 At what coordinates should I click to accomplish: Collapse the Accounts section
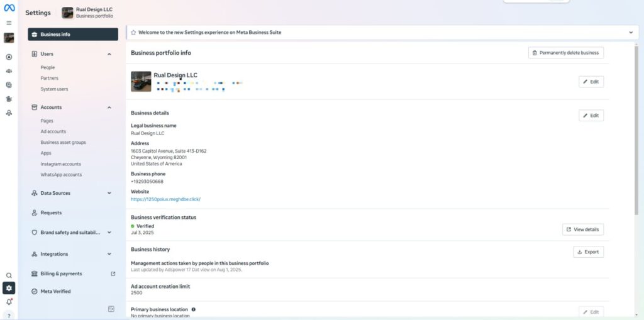tap(109, 108)
